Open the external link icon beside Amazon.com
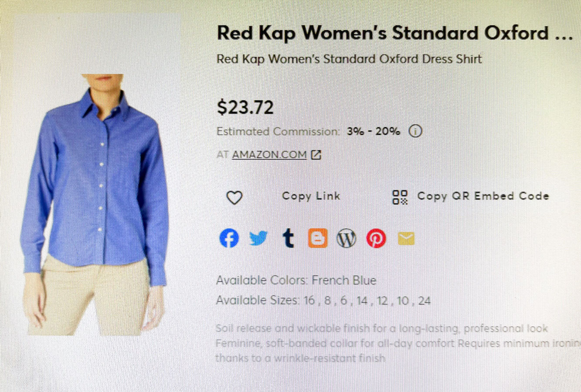This screenshot has height=392, width=581. point(316,155)
